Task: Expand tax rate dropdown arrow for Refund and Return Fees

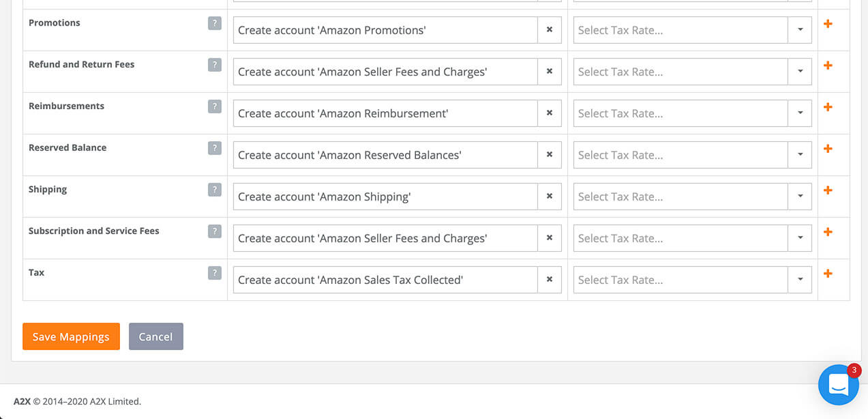Action: [x=800, y=72]
